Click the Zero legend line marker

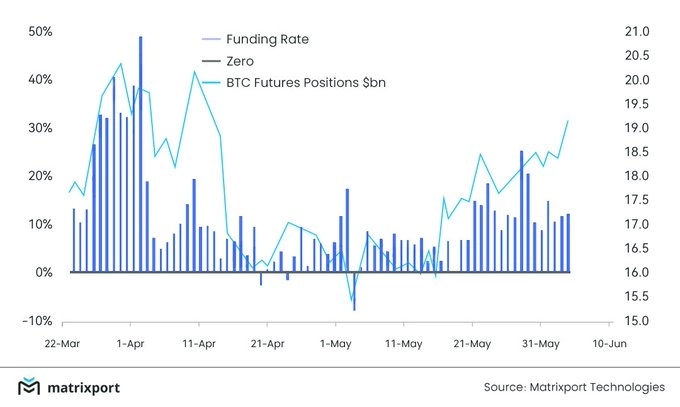click(212, 61)
